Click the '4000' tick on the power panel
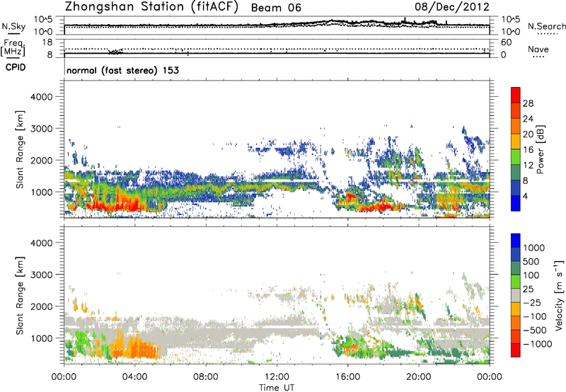The image size is (566, 392). point(41,97)
